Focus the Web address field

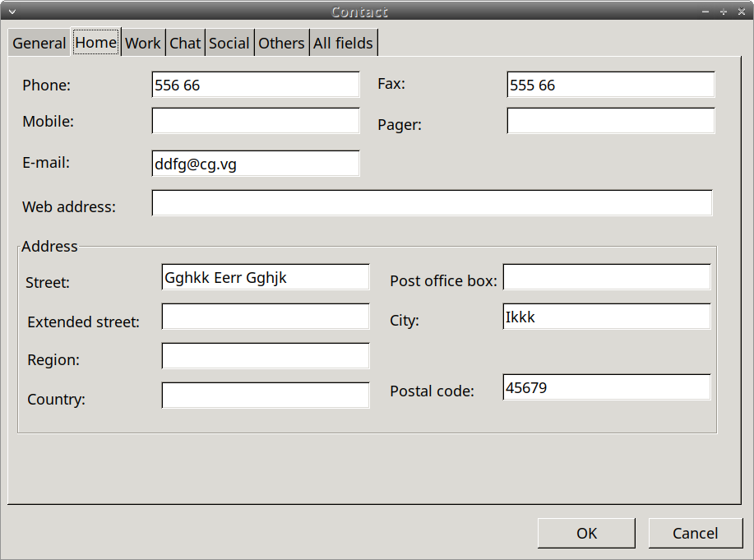tap(433, 203)
